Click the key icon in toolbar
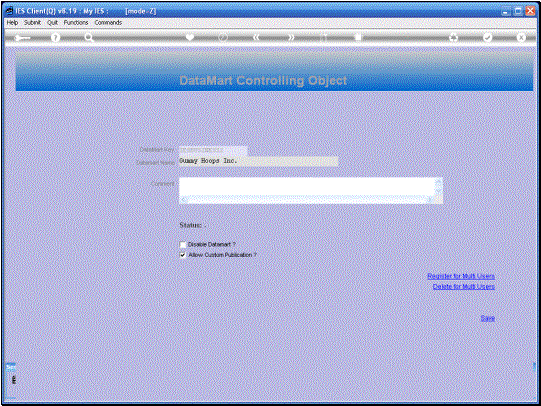Screen dimensions: 541x406 coord(22,38)
